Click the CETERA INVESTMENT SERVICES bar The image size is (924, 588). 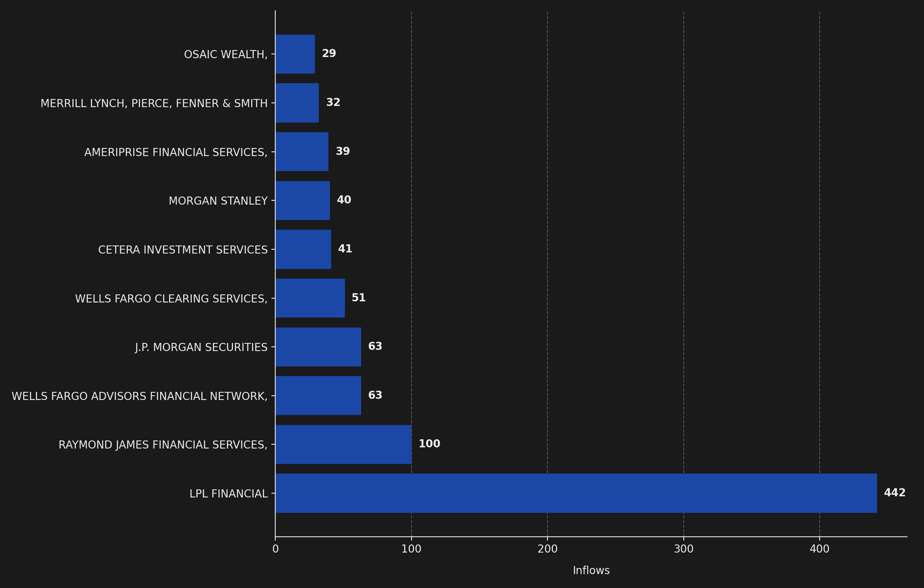pyautogui.click(x=303, y=249)
